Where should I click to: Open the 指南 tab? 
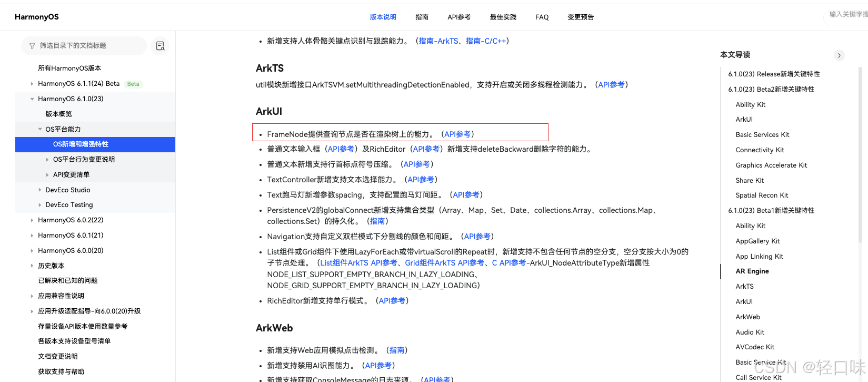pos(422,17)
